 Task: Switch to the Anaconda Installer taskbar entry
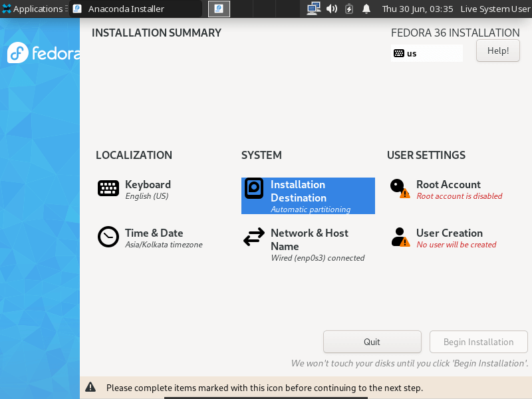point(136,9)
